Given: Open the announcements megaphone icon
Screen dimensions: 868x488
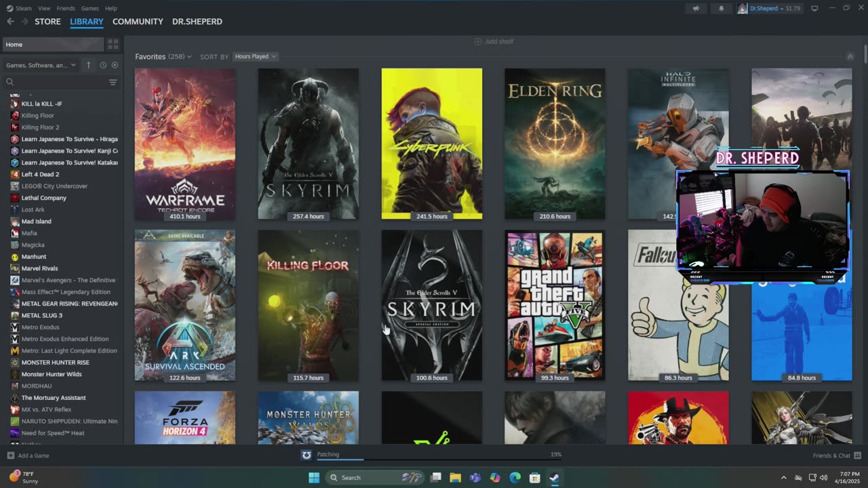Looking at the screenshot, I should (x=696, y=8).
